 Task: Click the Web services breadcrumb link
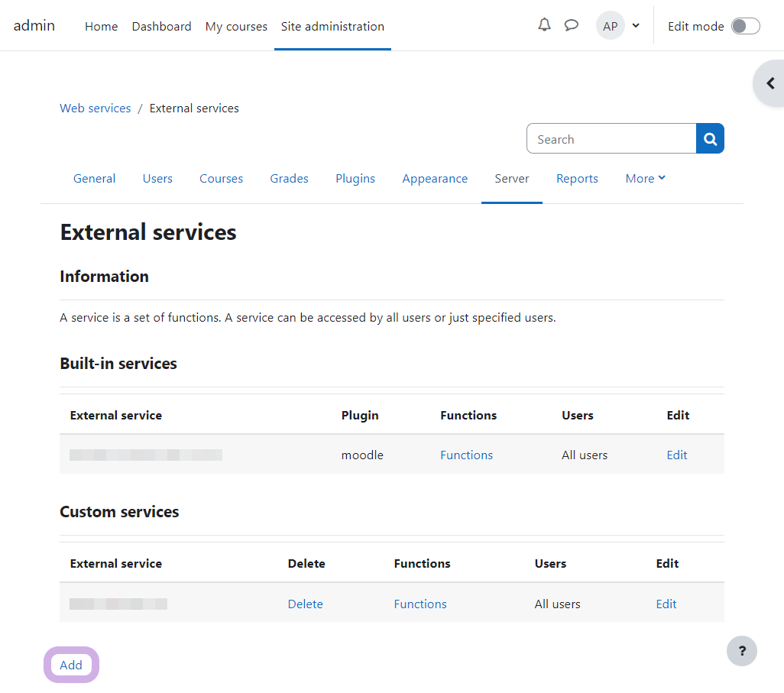coord(96,108)
